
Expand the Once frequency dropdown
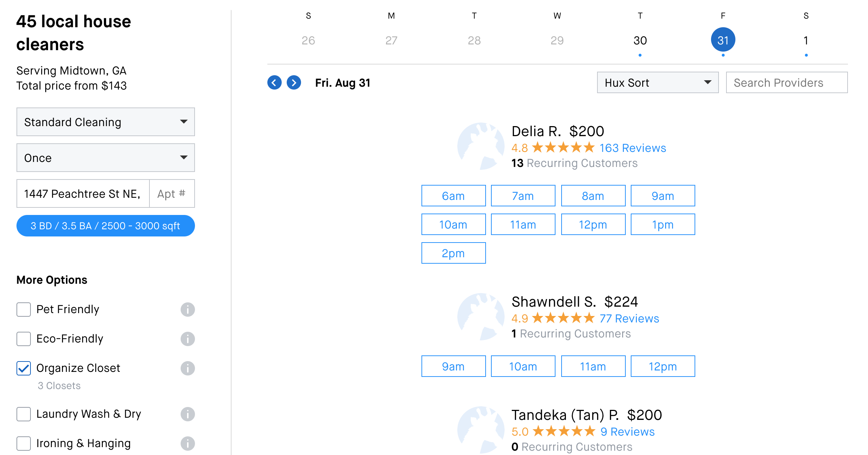[105, 158]
